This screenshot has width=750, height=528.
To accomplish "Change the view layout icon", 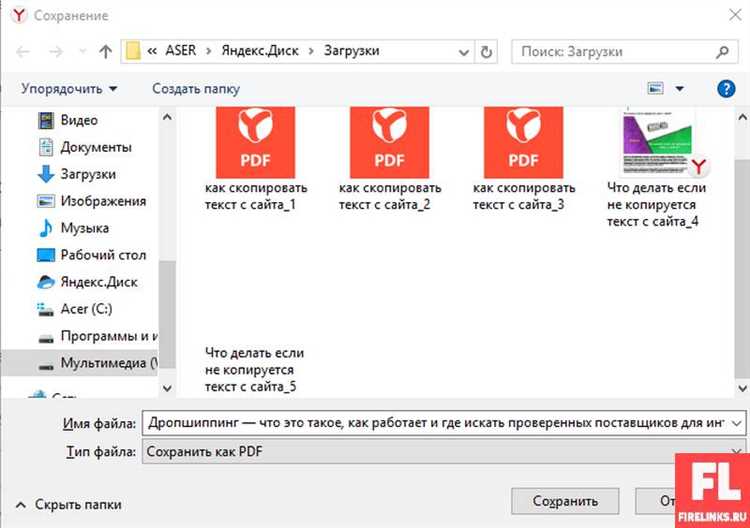I will [x=655, y=88].
